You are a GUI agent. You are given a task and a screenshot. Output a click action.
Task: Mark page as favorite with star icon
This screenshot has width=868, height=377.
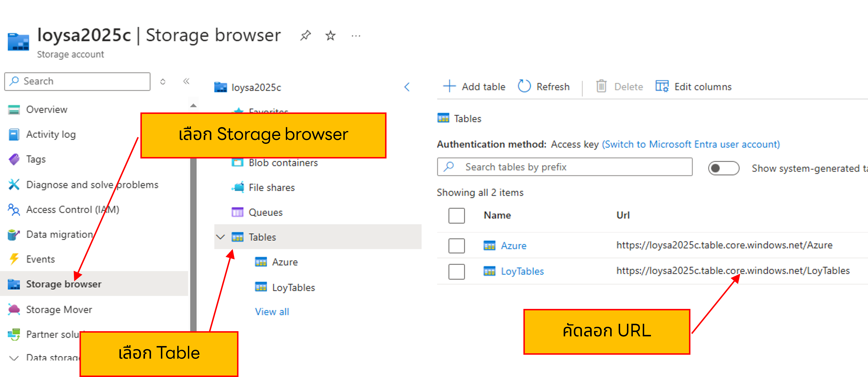tap(330, 35)
